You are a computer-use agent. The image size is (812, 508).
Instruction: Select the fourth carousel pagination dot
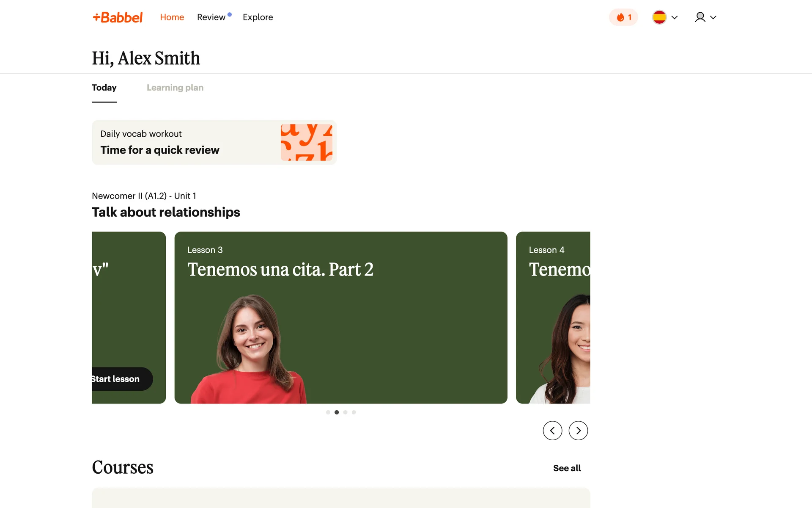coord(354,412)
